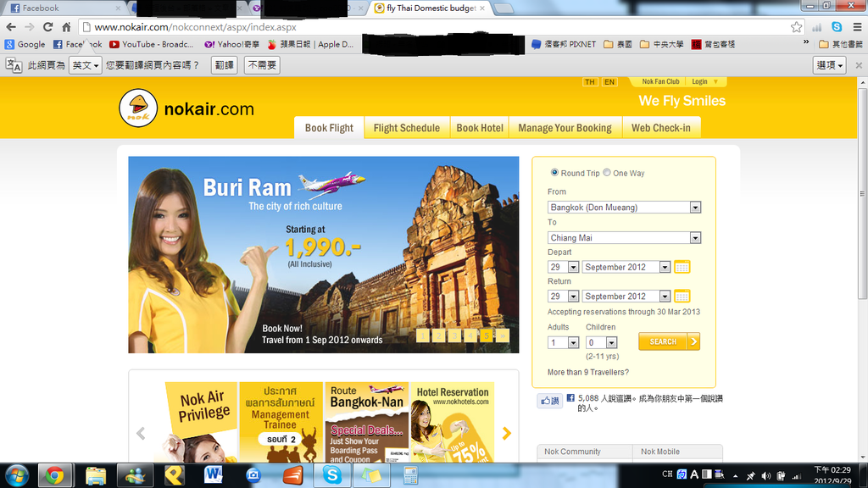Close the translate bar with X
The height and width of the screenshot is (488, 868).
coord(859,65)
